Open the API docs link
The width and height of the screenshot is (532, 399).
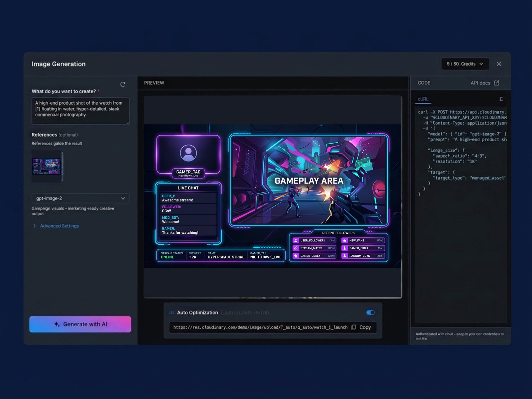[x=480, y=83]
